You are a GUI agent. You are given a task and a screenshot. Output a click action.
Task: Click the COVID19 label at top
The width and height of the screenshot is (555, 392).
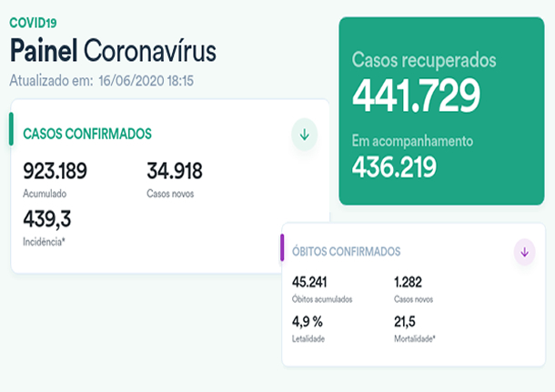pyautogui.click(x=32, y=21)
